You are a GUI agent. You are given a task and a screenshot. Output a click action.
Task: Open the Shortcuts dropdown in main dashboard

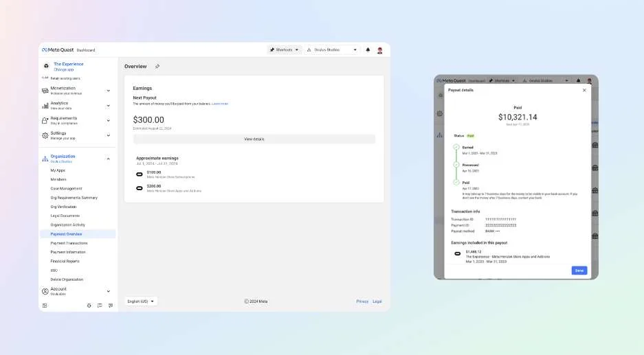tap(285, 49)
